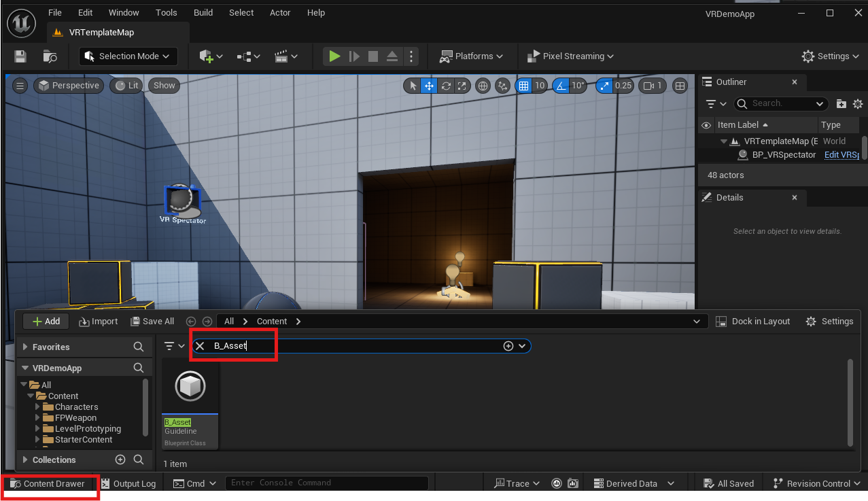Toggle grid snapping in viewport
The height and width of the screenshot is (501, 868).
[523, 86]
